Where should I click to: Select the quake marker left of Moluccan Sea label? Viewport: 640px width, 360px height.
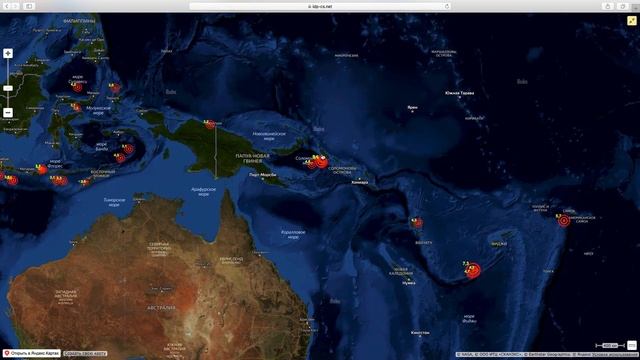(76, 107)
